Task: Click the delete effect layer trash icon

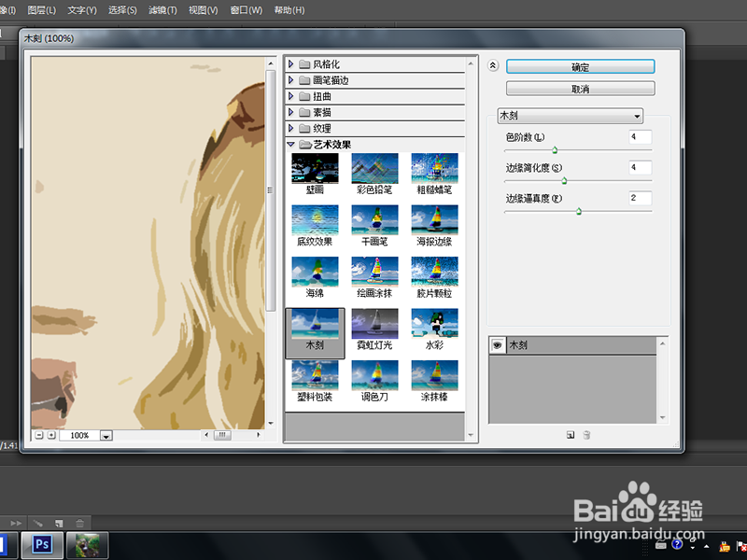Action: (586, 435)
